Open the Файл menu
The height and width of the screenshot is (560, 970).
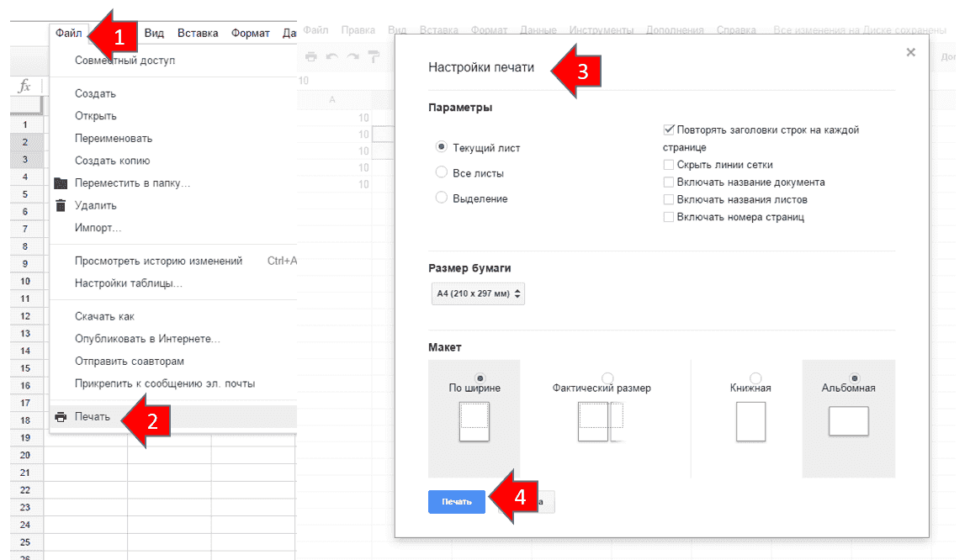(69, 33)
